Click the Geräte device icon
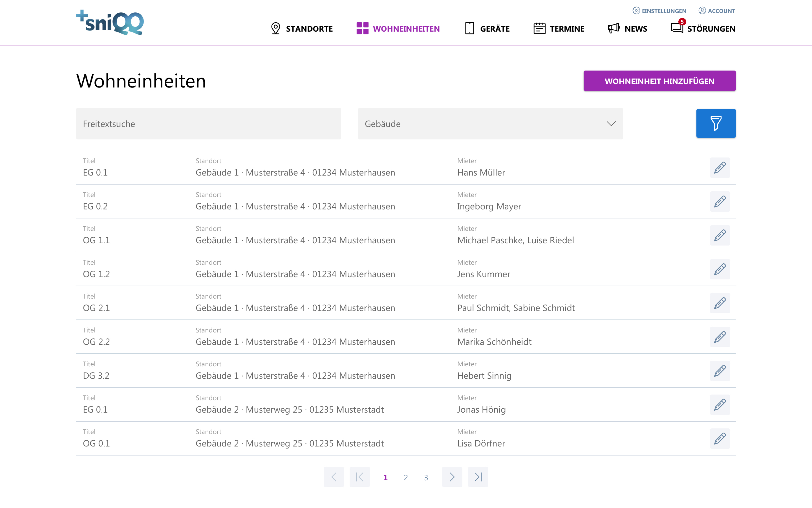812x508 pixels. coord(469,29)
